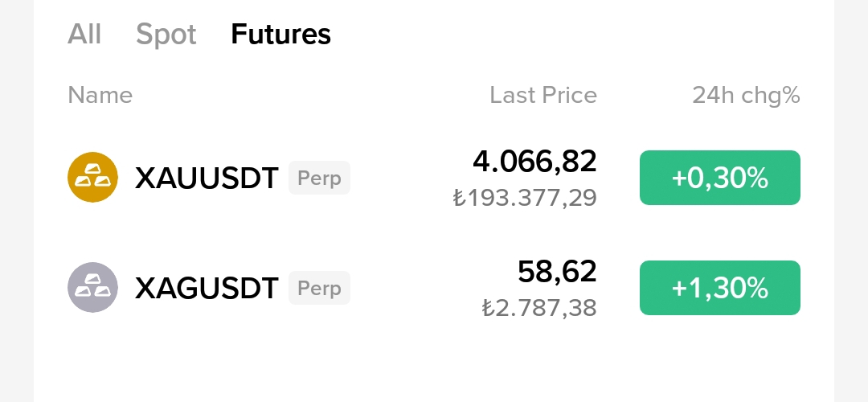Click the 4.066,82 last price
The height and width of the screenshot is (402, 868).
pos(534,162)
